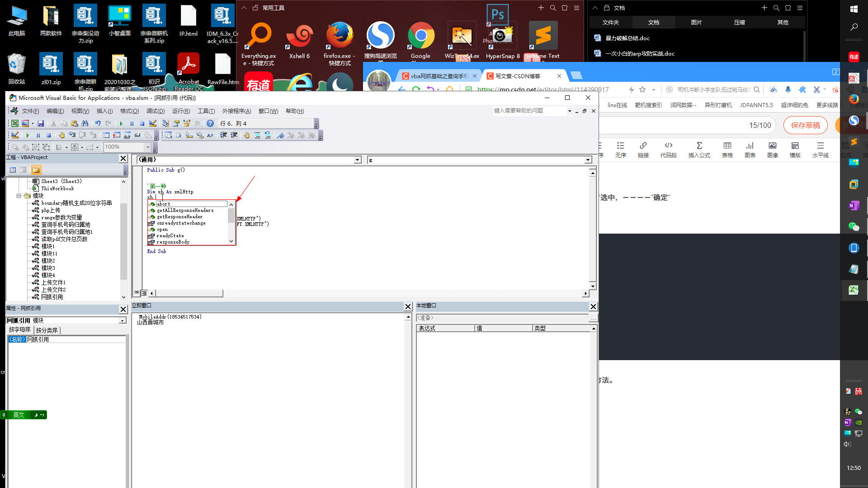Click the blue Help question mark icon

coord(210,123)
